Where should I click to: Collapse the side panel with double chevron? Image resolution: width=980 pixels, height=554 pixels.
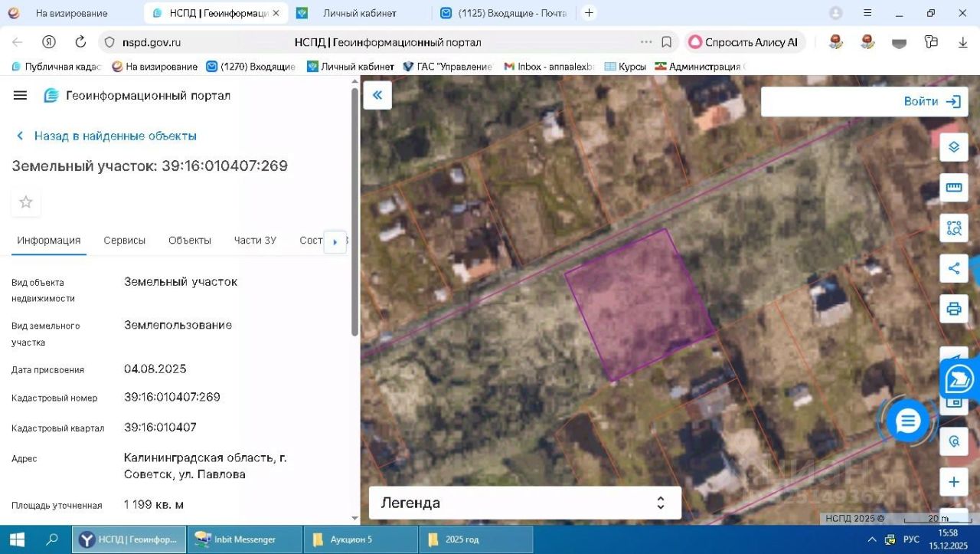tap(377, 95)
